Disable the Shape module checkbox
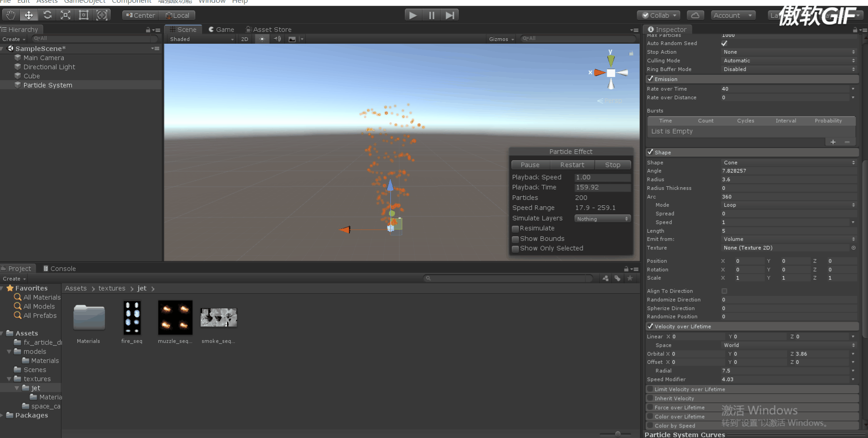The height and width of the screenshot is (438, 868). (651, 152)
